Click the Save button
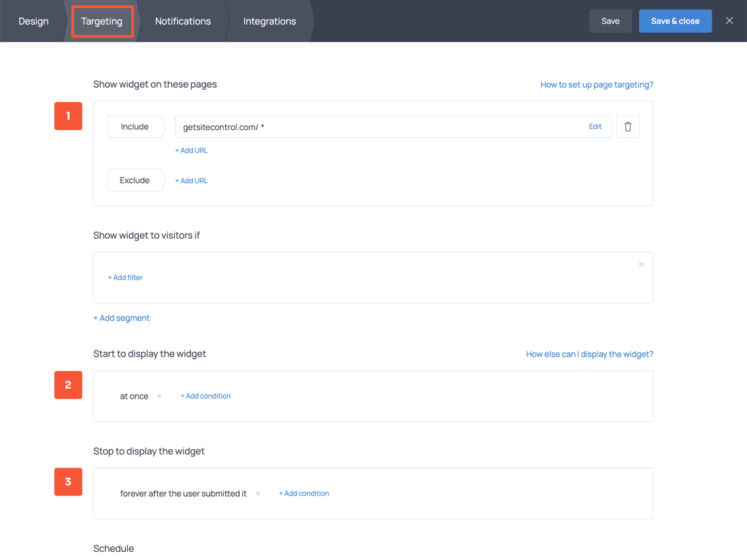 (x=610, y=21)
